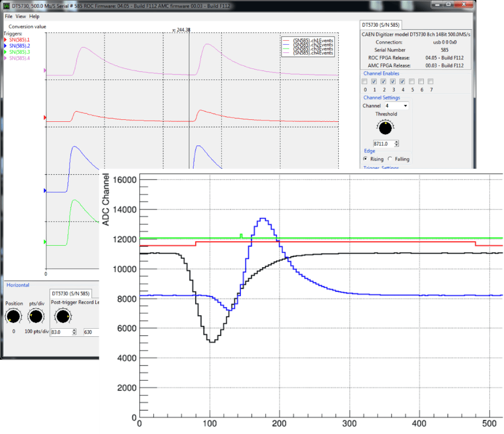Viewport: 504px width, 434px height.
Task: Click the blue SN(585).2 trigger entry
Action: click(x=17, y=46)
